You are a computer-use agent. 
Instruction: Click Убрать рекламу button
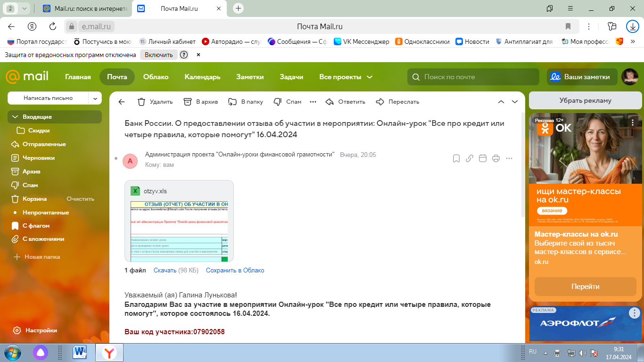[585, 100]
